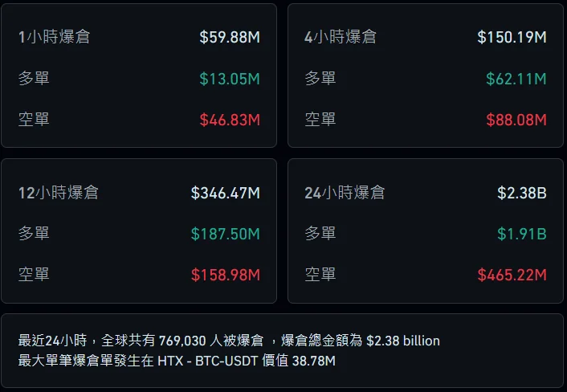Click the red $465.22M short value
This screenshot has width=567, height=392.
(512, 275)
